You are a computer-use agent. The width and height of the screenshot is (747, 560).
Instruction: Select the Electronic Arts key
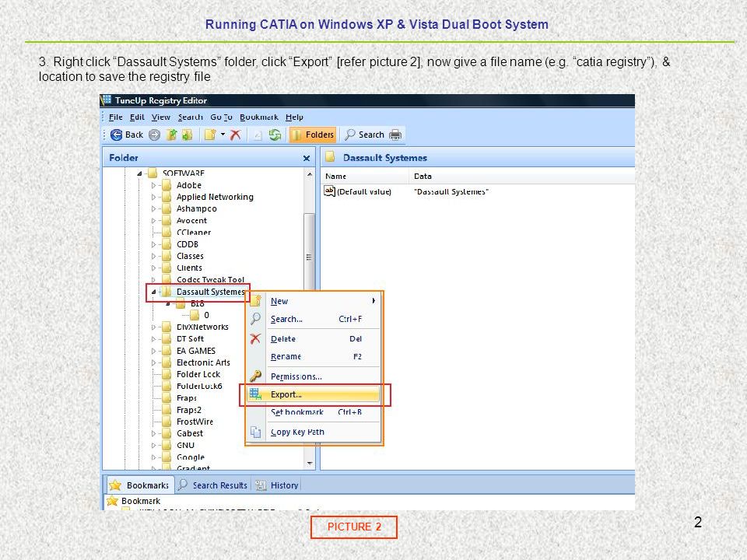tap(203, 363)
